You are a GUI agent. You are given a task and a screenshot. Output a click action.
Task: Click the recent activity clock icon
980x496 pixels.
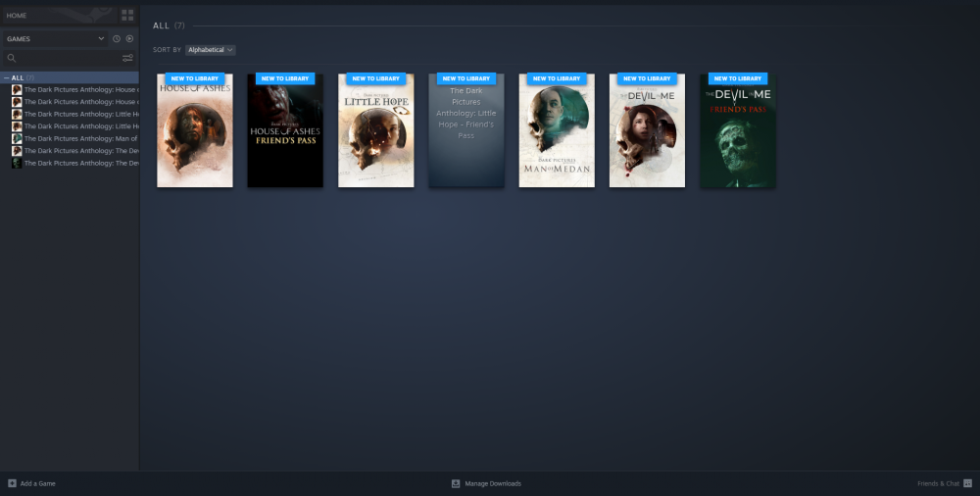[x=116, y=38]
